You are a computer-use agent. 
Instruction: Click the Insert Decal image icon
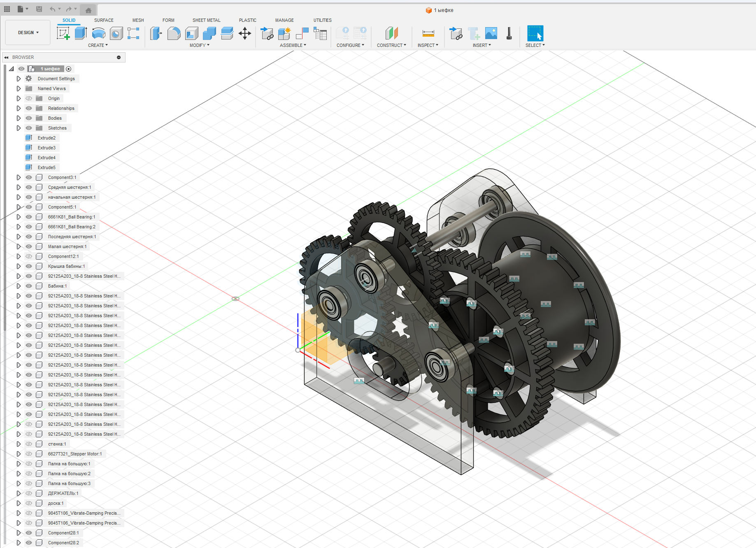pos(491,33)
